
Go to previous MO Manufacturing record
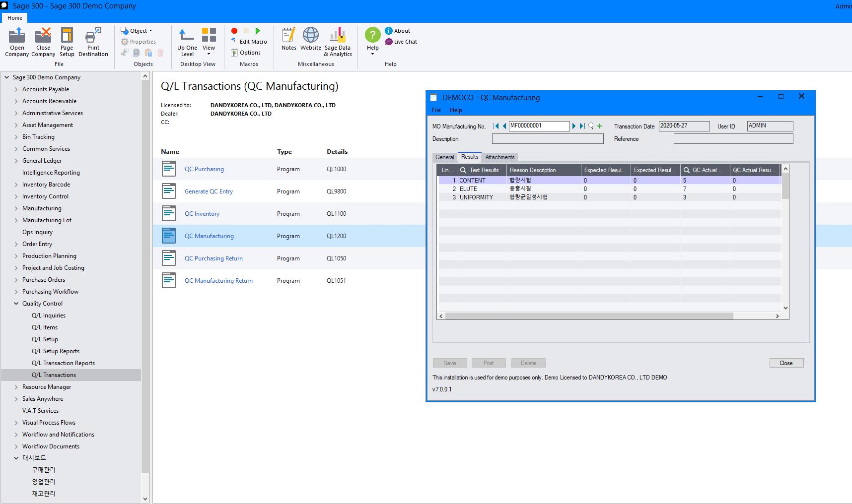point(504,126)
